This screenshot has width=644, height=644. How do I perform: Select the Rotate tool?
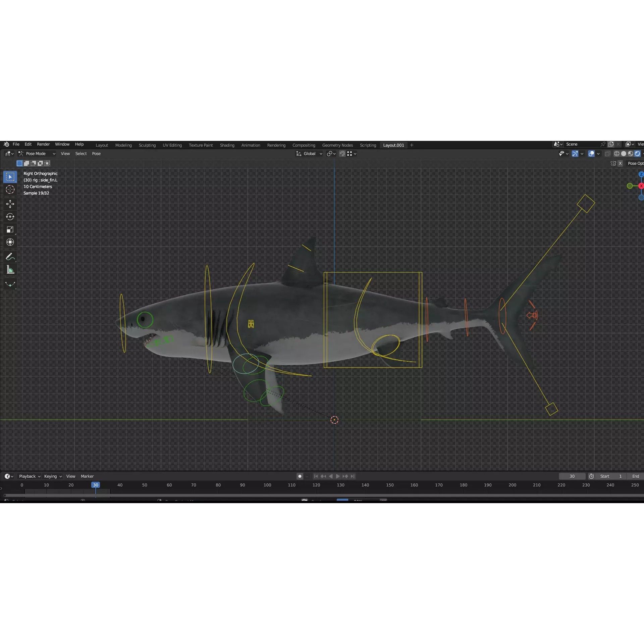point(10,217)
